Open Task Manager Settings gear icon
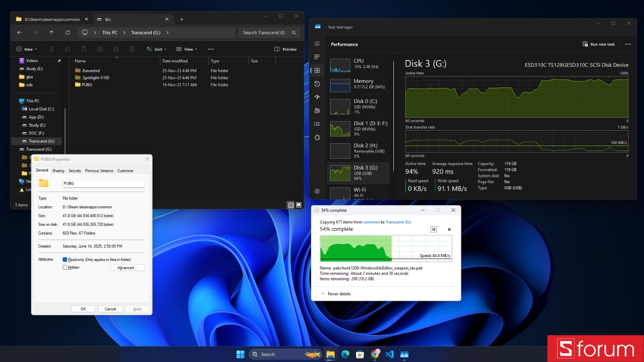 click(317, 191)
